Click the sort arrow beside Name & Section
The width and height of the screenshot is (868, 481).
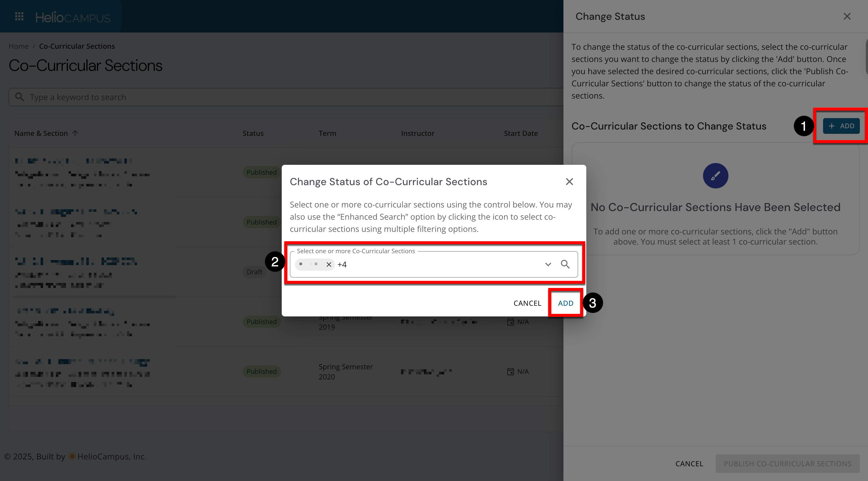click(x=75, y=134)
